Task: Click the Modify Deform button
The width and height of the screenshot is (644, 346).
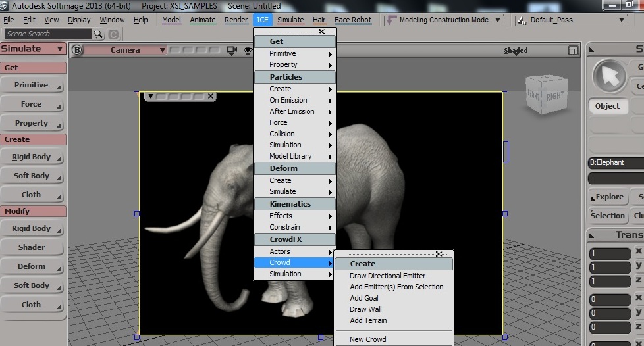Action: pyautogui.click(x=32, y=266)
